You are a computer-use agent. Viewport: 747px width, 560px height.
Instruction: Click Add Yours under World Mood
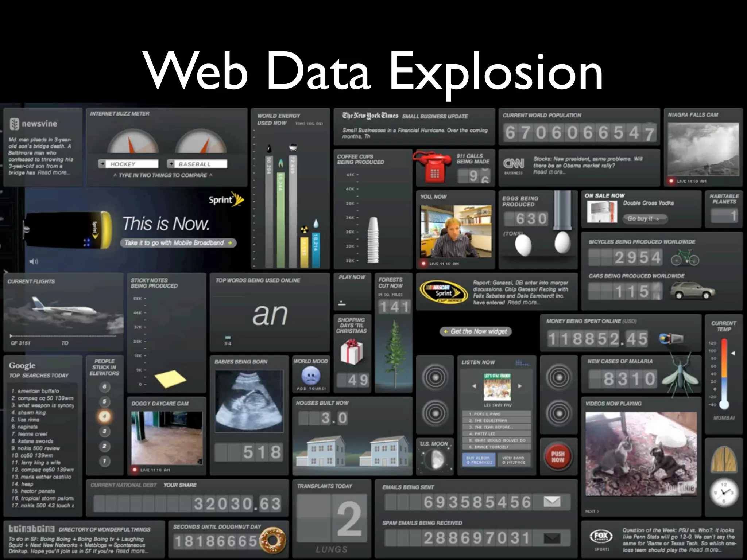pos(311,389)
